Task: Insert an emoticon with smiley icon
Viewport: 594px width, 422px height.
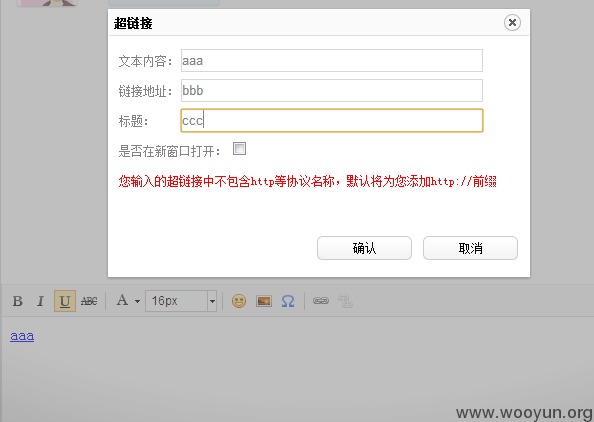Action: pos(239,301)
